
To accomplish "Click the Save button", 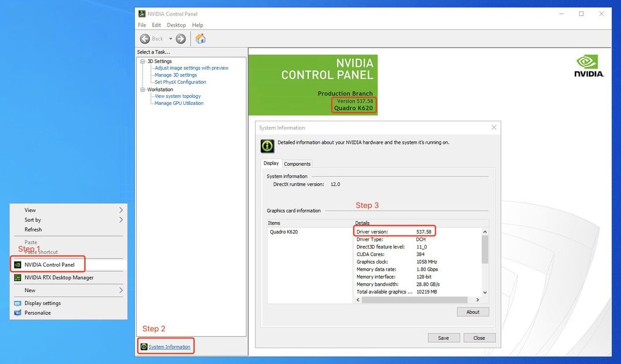I will click(444, 338).
